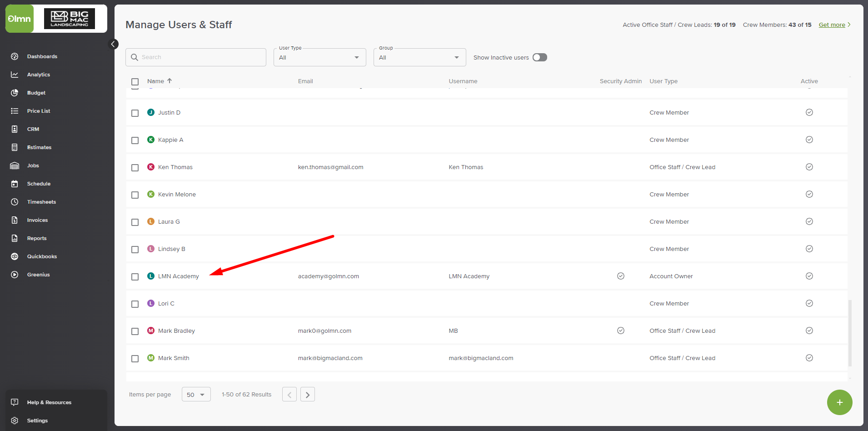Click the search magnifier icon
Viewport: 868px width, 431px height.
click(135, 57)
